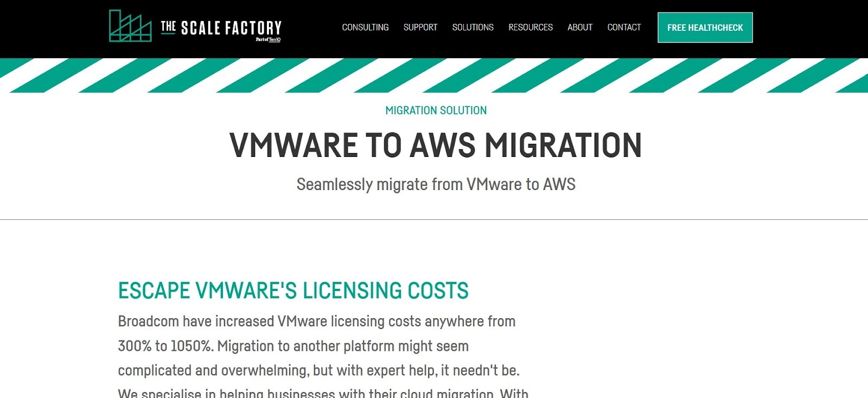Go to the Contact page
Screen dimensions: 868x398
pyautogui.click(x=624, y=27)
